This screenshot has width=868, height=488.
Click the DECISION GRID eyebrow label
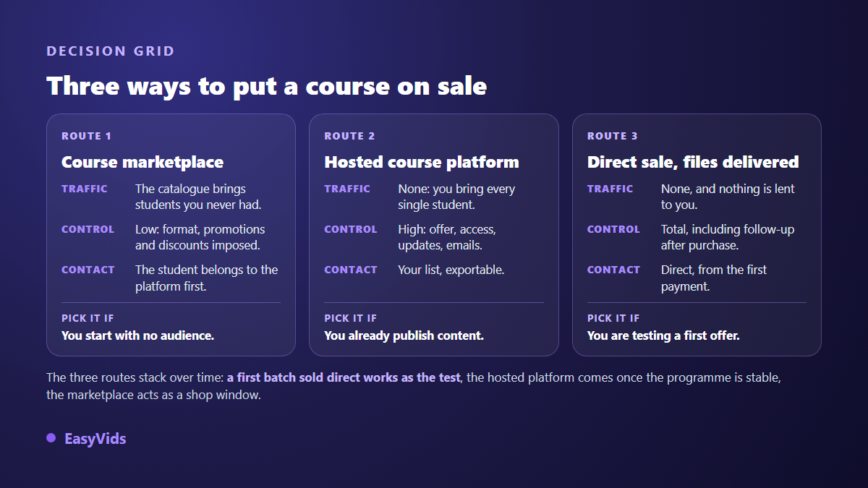click(111, 51)
